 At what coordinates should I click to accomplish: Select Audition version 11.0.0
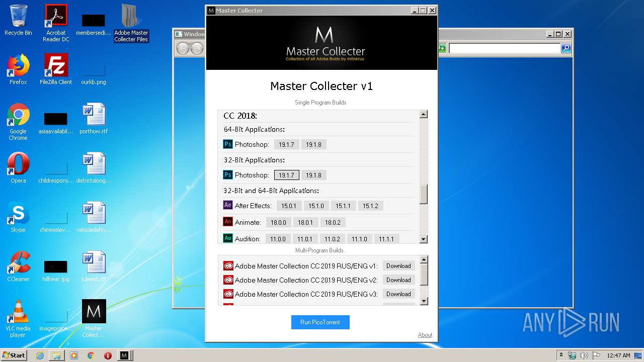coord(278,239)
